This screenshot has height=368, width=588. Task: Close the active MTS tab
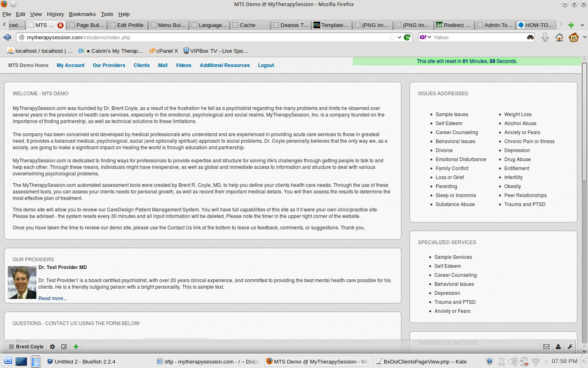click(x=60, y=25)
